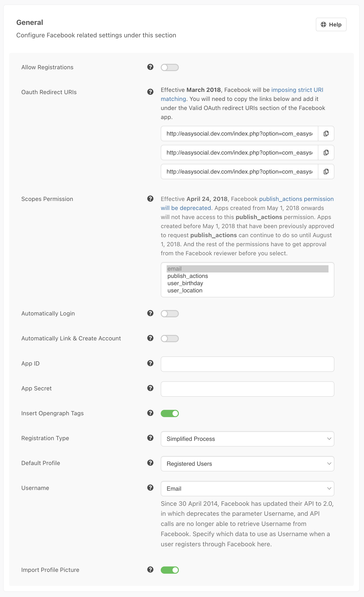Show help for Insert Opengraph Tags
This screenshot has width=364, height=597.
(x=150, y=413)
